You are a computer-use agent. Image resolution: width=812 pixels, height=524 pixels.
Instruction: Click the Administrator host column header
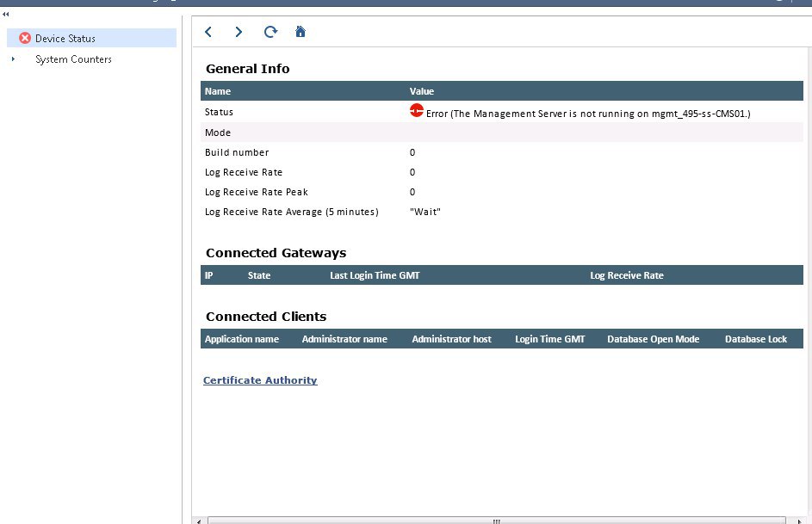(x=451, y=339)
